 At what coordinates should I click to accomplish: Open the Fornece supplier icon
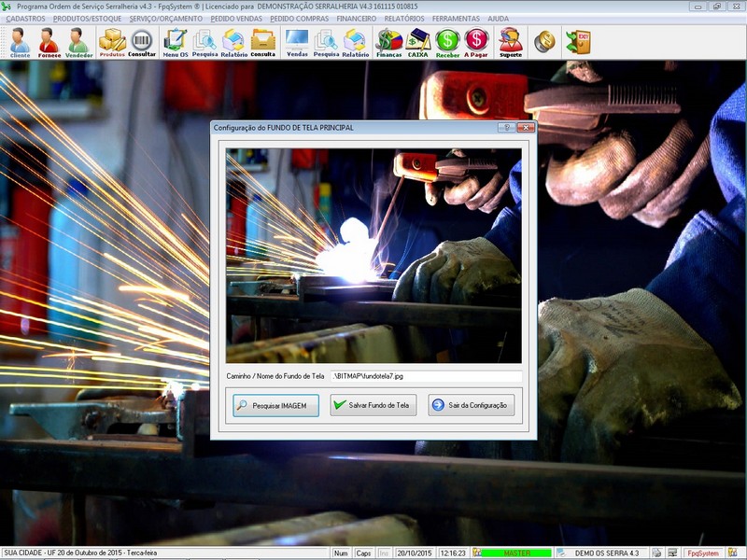[49, 42]
